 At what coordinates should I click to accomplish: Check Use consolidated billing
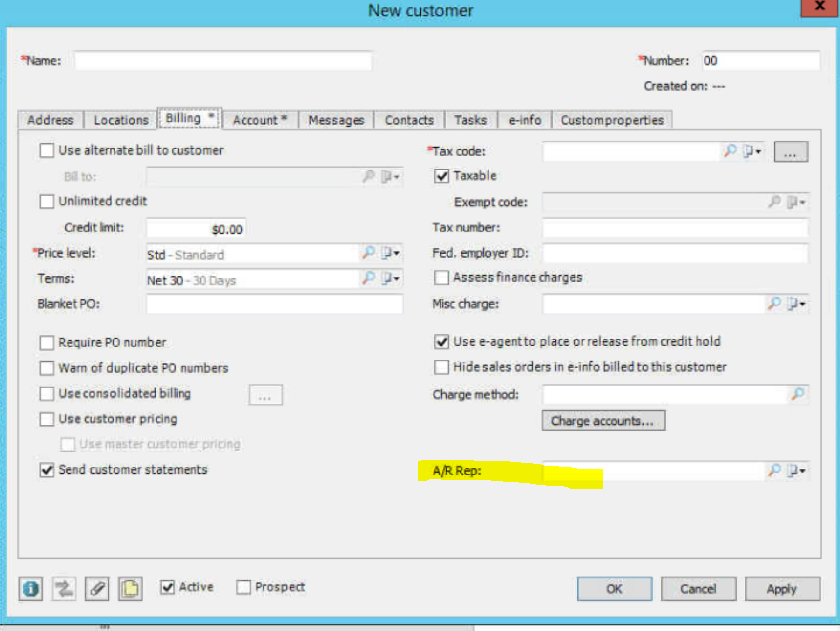pos(47,394)
